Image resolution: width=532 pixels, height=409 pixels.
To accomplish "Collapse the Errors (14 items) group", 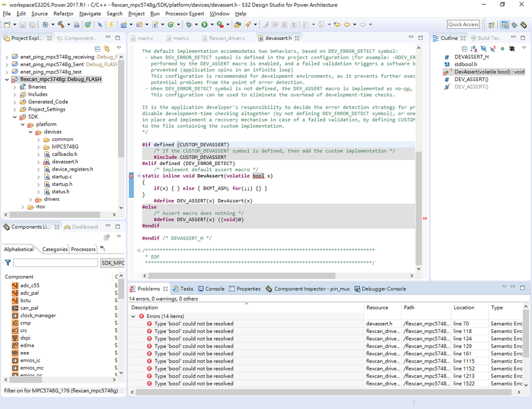I will [133, 316].
